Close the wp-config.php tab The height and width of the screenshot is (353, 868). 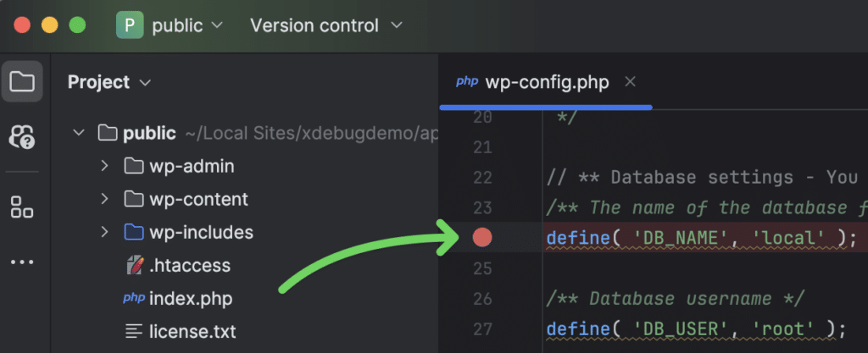pyautogui.click(x=630, y=82)
